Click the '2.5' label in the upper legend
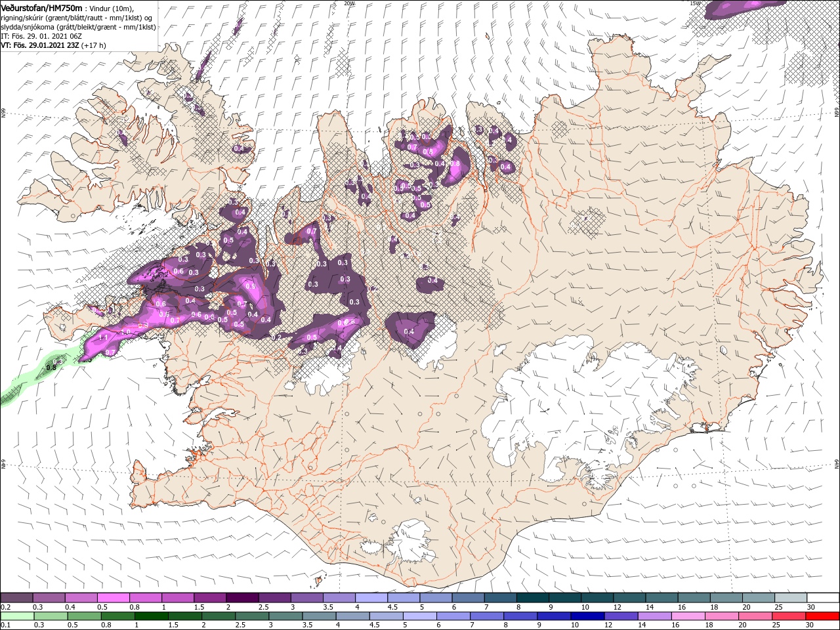 click(263, 607)
